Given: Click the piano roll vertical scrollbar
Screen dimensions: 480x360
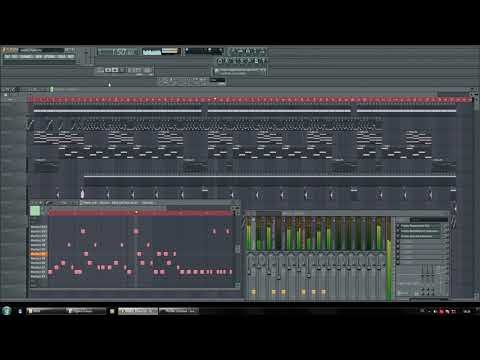Looking at the screenshot, I should tap(237, 248).
